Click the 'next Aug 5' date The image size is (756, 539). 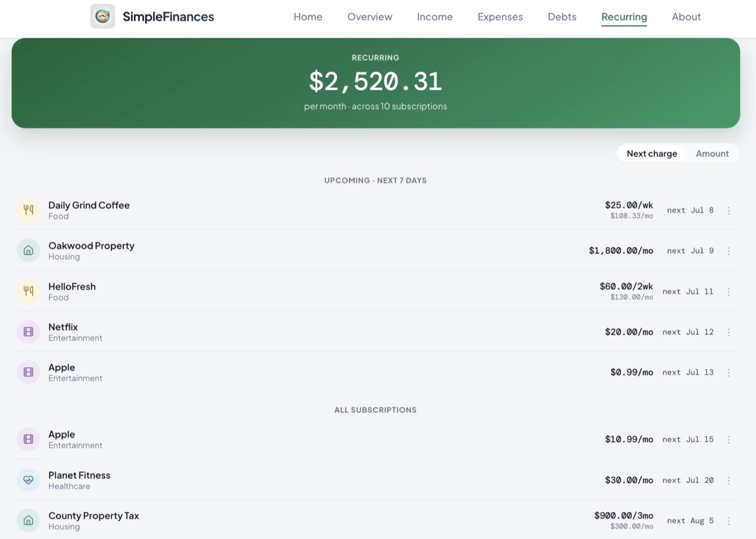click(x=690, y=521)
